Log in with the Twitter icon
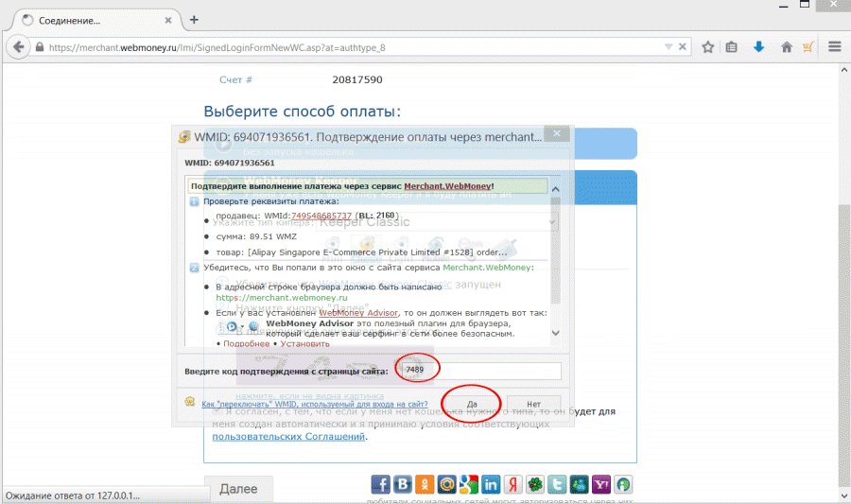The image size is (851, 504). pos(557,484)
